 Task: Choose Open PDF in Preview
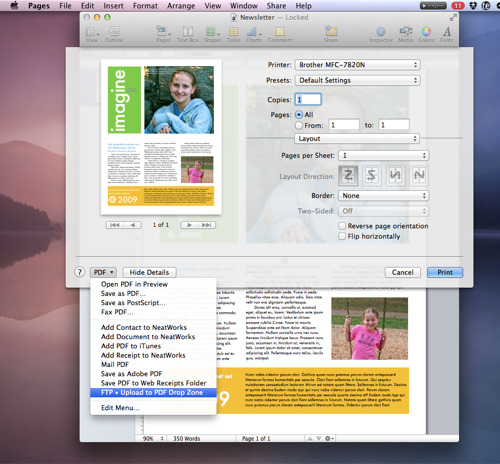(x=154, y=284)
